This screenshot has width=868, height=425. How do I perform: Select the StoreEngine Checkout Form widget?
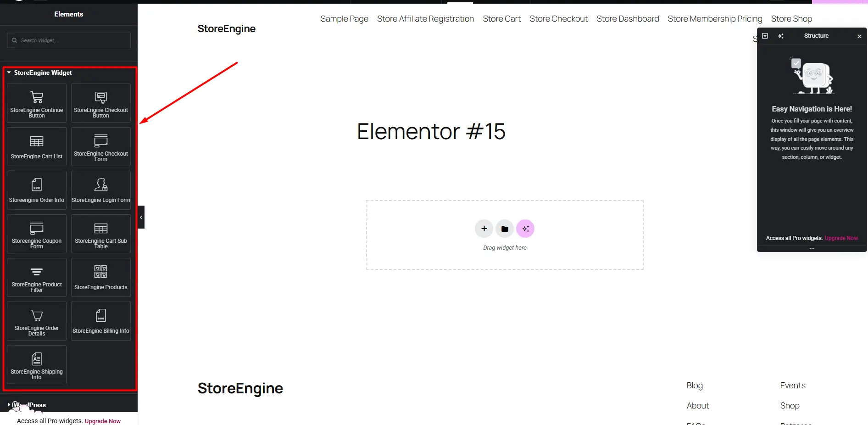[100, 146]
